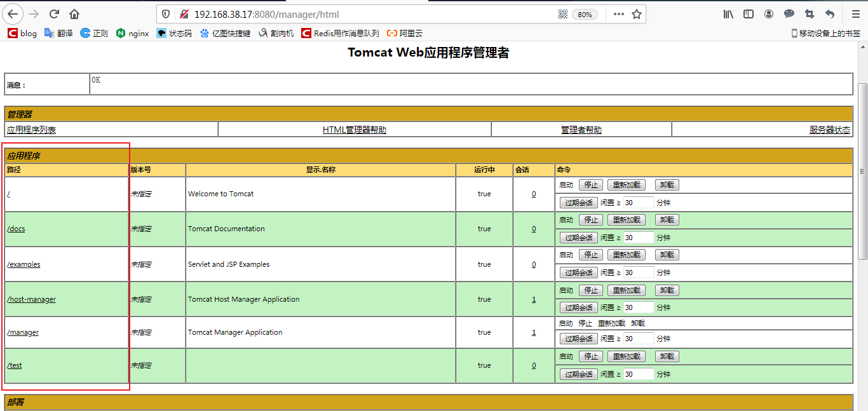This screenshot has height=411, width=868.
Task: Open the 割肉机 bookmark
Action: (x=276, y=33)
